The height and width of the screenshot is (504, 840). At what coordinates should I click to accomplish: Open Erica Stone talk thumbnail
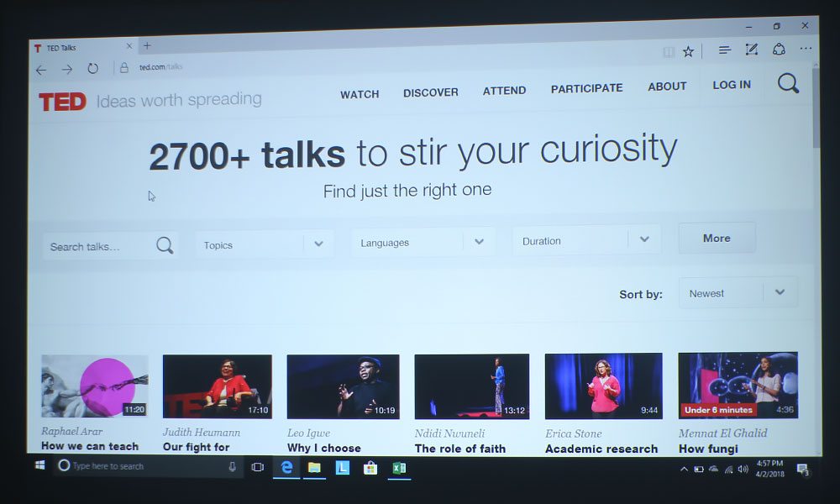pyautogui.click(x=604, y=386)
